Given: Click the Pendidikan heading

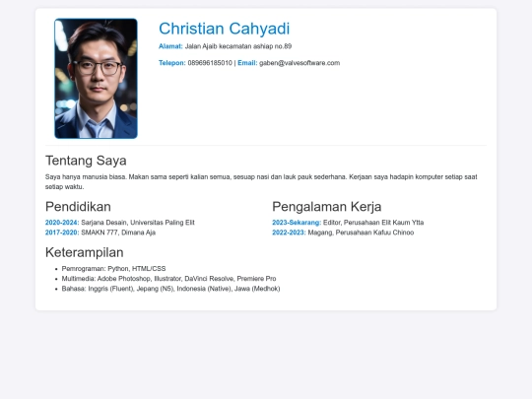Looking at the screenshot, I should pos(78,206).
